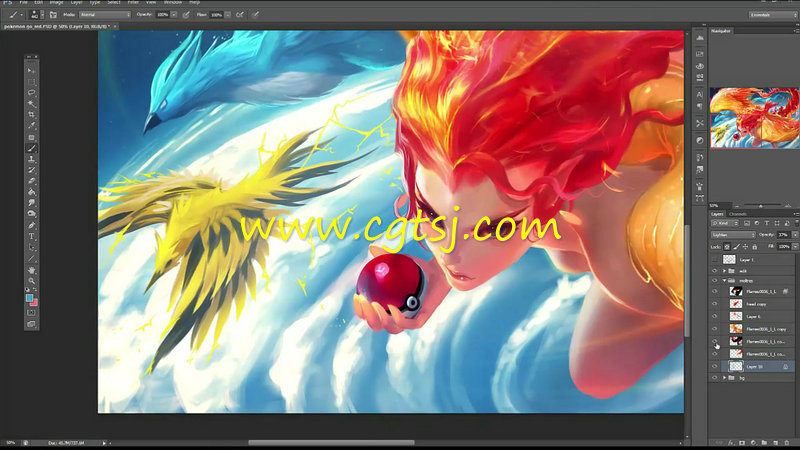The image size is (800, 450).
Task: Expand the add layer group
Action: pyautogui.click(x=724, y=271)
